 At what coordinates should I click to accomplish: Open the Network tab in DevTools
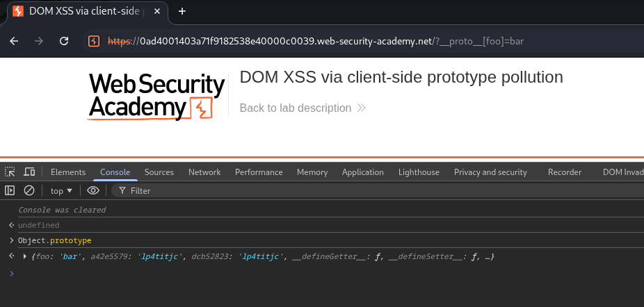click(x=204, y=172)
